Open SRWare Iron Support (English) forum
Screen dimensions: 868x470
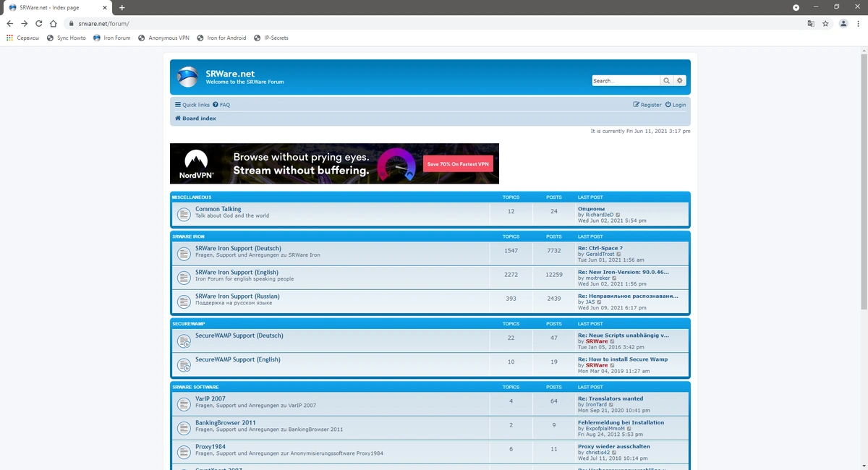click(237, 272)
